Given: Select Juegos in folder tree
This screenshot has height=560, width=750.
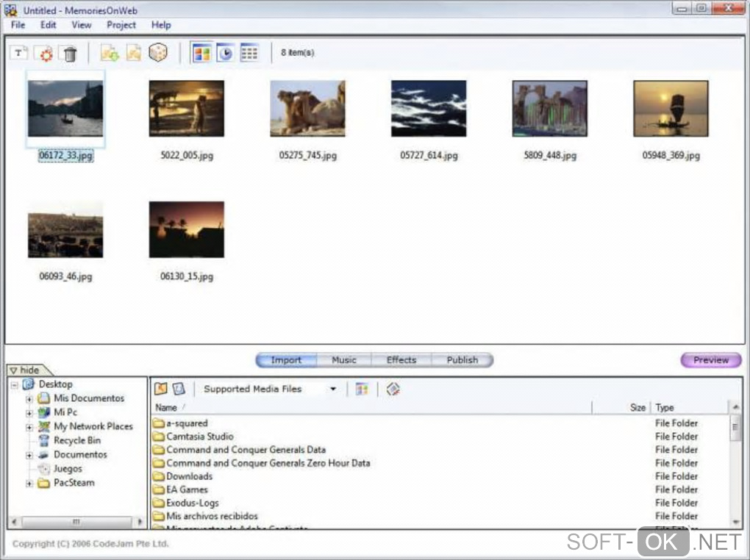Looking at the screenshot, I should [68, 469].
